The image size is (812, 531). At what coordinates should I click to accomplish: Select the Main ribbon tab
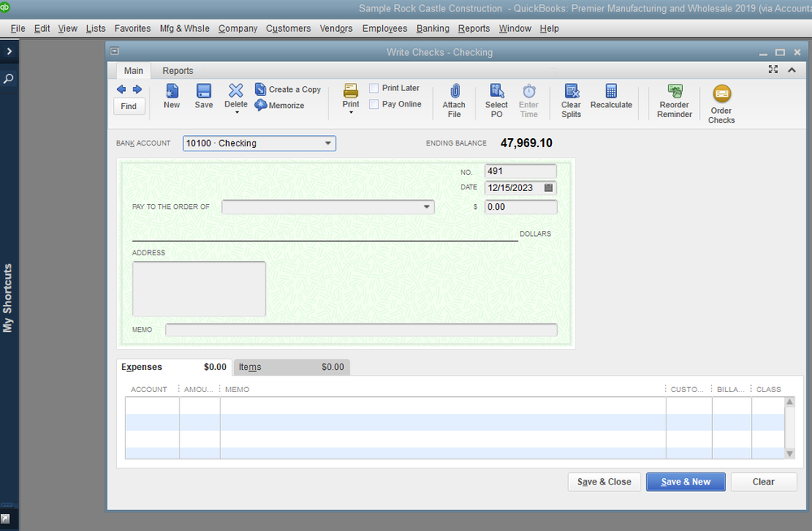tap(133, 71)
